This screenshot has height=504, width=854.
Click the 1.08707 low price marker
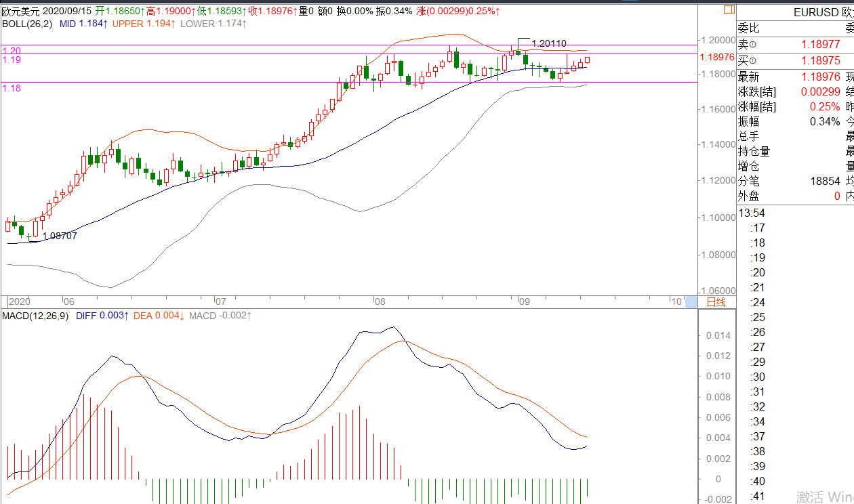pyautogui.click(x=60, y=236)
